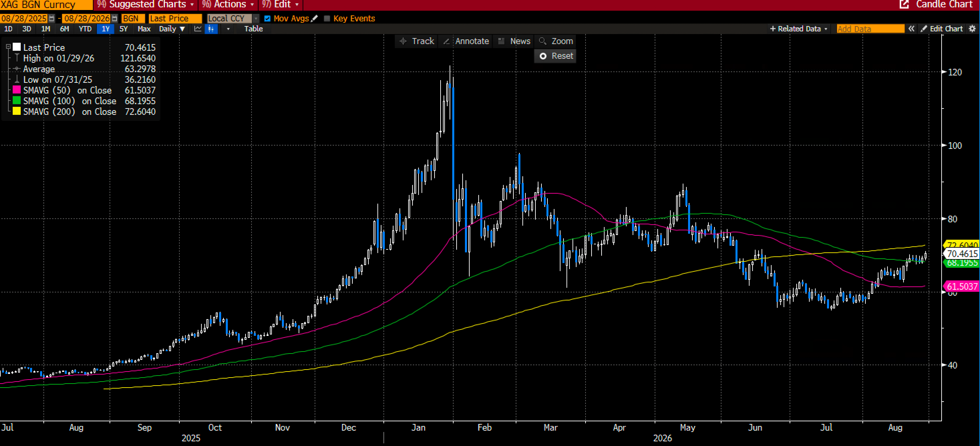Expand the Related Data dropdown
The width and height of the screenshot is (980, 446).
click(x=826, y=29)
